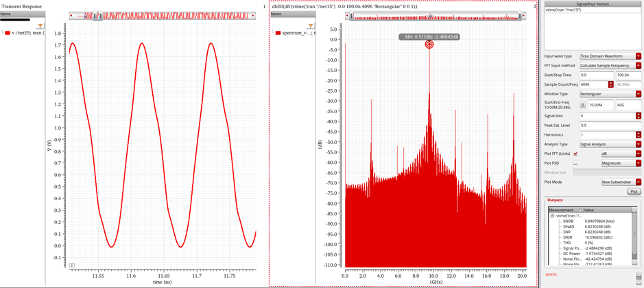Click filter funnel icon in spectrum legend
The height and width of the screenshot is (288, 644).
click(x=311, y=25)
